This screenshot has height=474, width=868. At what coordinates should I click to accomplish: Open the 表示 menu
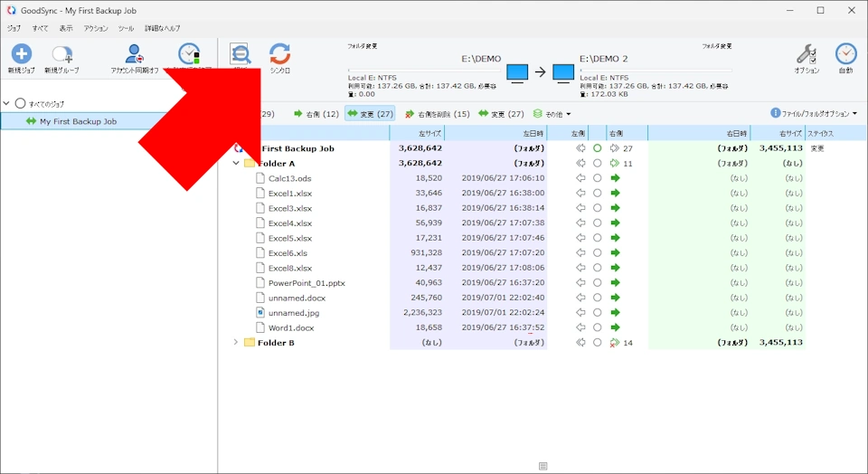[66, 28]
